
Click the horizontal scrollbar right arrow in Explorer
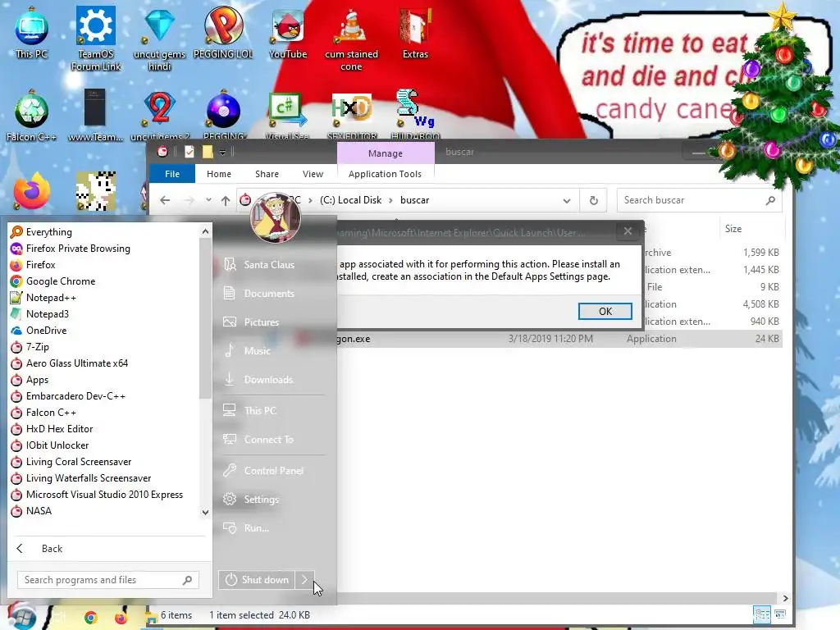click(x=785, y=598)
